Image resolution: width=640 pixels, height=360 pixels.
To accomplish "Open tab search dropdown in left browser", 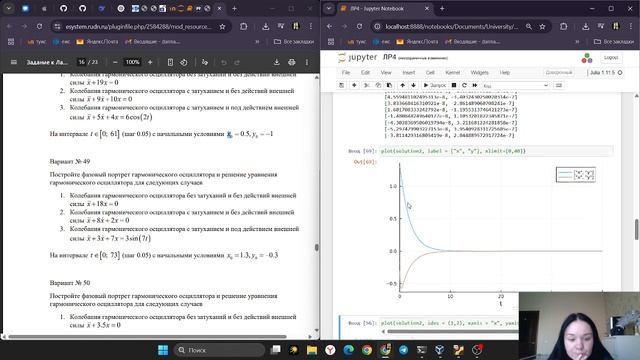I will coord(9,8).
